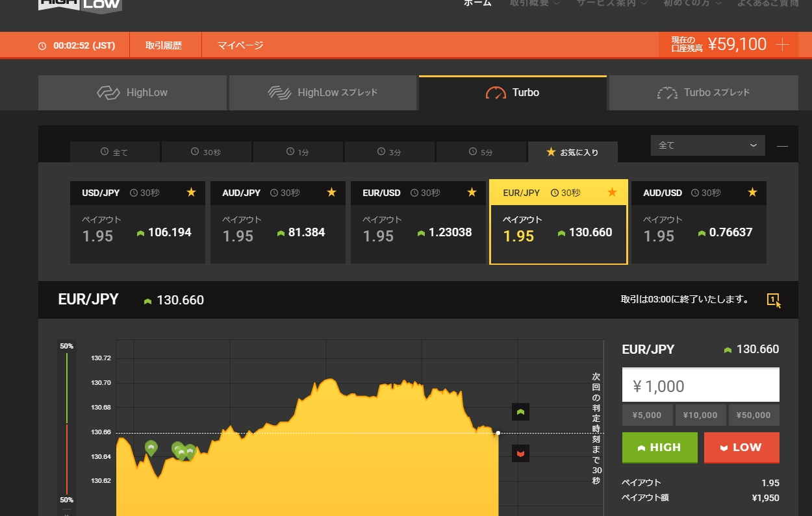This screenshot has width=812, height=516.
Task: Select the お気に入り favorites tab
Action: tap(572, 152)
